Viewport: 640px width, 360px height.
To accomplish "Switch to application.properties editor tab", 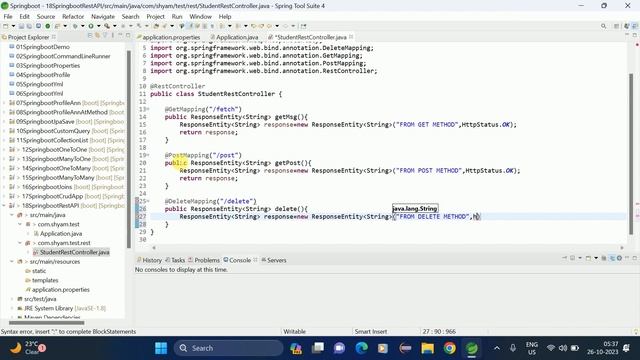I will click(168, 37).
